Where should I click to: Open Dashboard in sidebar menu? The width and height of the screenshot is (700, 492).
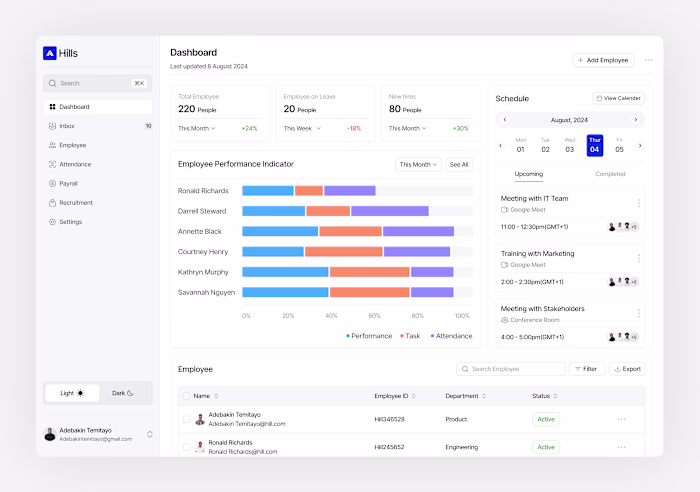[x=98, y=107]
